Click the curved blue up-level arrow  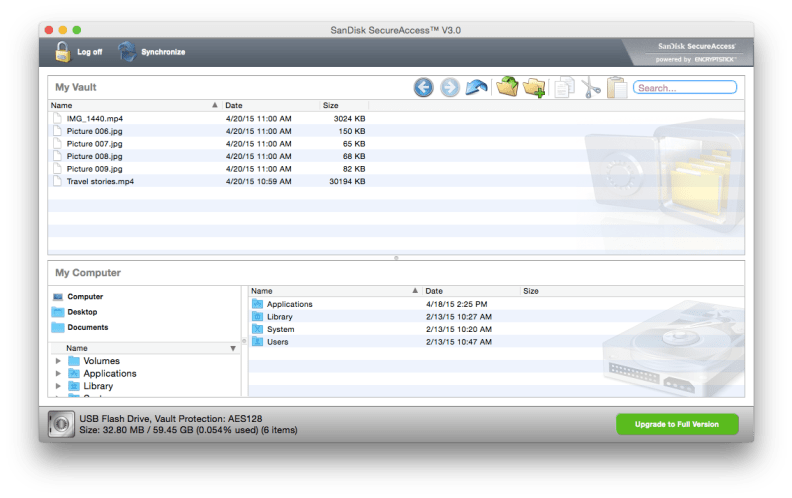[x=476, y=87]
